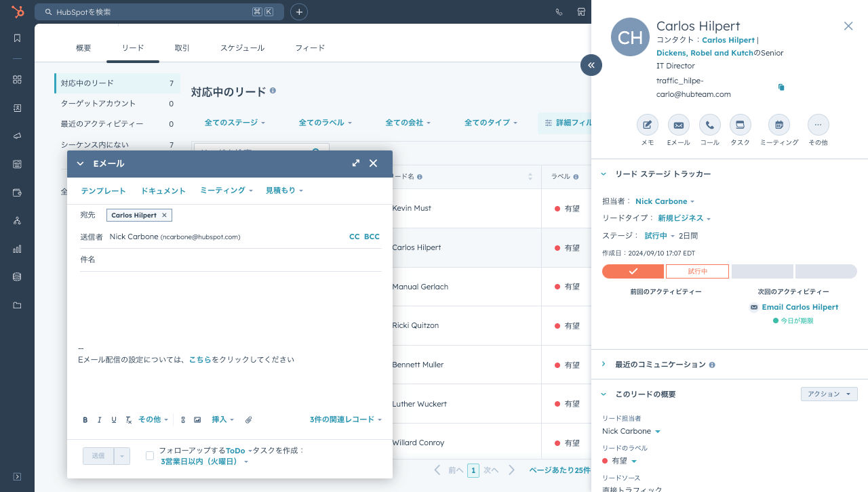Viewport: 868px width, 492px height.
Task: Insert link in email editor
Action: point(183,420)
